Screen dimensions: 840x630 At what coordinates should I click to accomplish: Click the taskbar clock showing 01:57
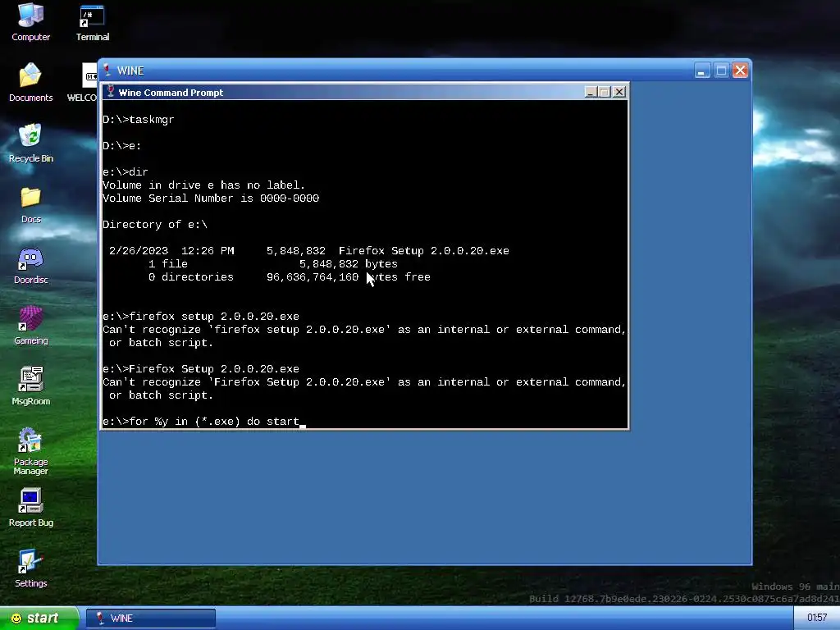coord(816,619)
